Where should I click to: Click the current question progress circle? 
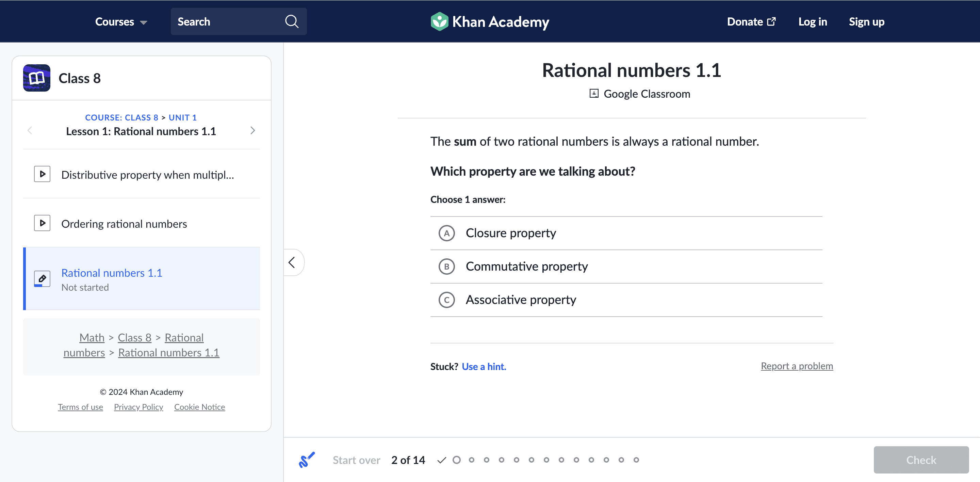[x=457, y=460]
